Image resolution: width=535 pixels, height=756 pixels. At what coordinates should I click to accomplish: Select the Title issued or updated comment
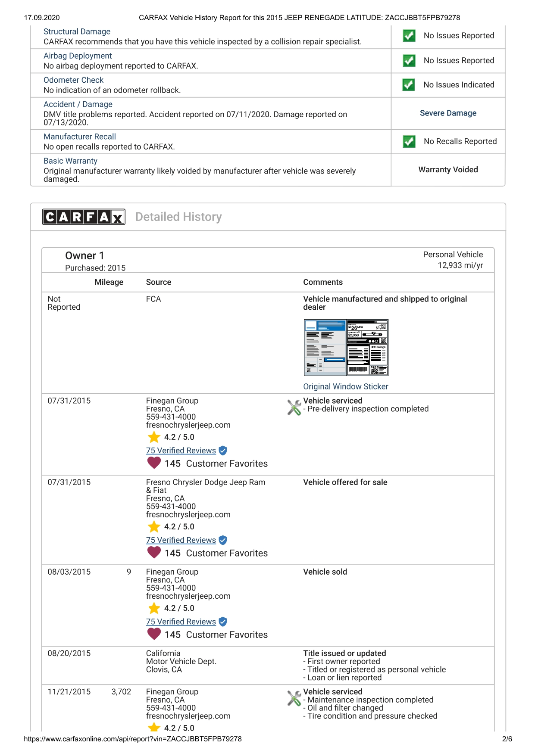[344, 653]
